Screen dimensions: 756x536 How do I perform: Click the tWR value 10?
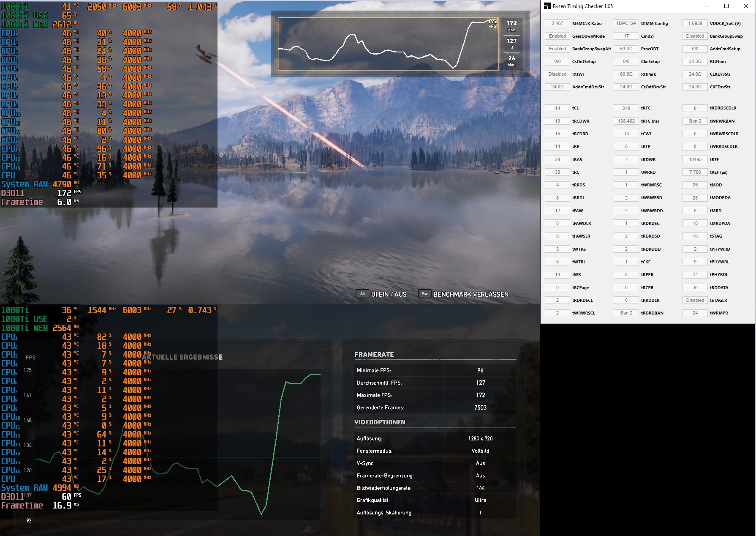pyautogui.click(x=557, y=275)
